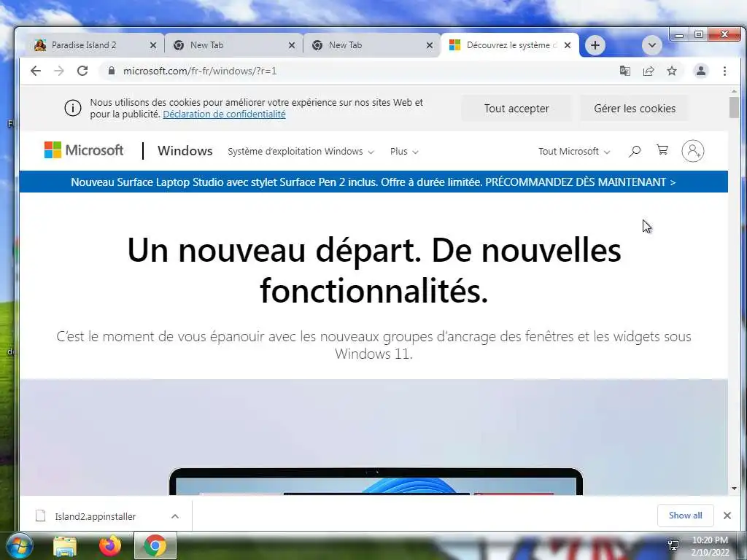This screenshot has width=747, height=560.
Task: Click the Windows site heading link
Action: pos(185,151)
